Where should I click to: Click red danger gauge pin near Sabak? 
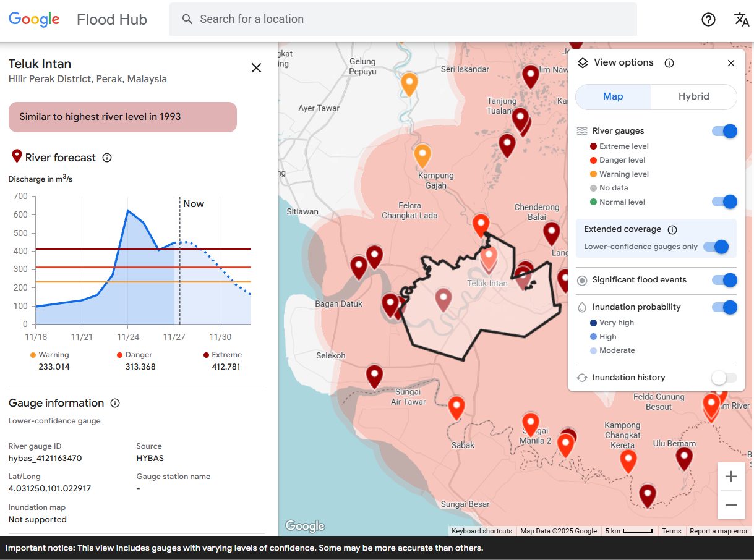point(456,407)
